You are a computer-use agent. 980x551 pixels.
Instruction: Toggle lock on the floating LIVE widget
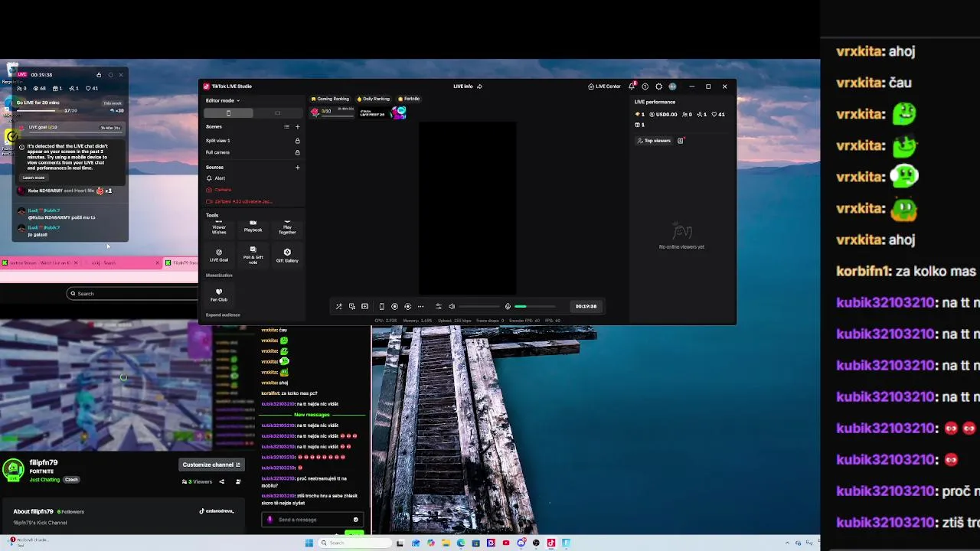[99, 75]
